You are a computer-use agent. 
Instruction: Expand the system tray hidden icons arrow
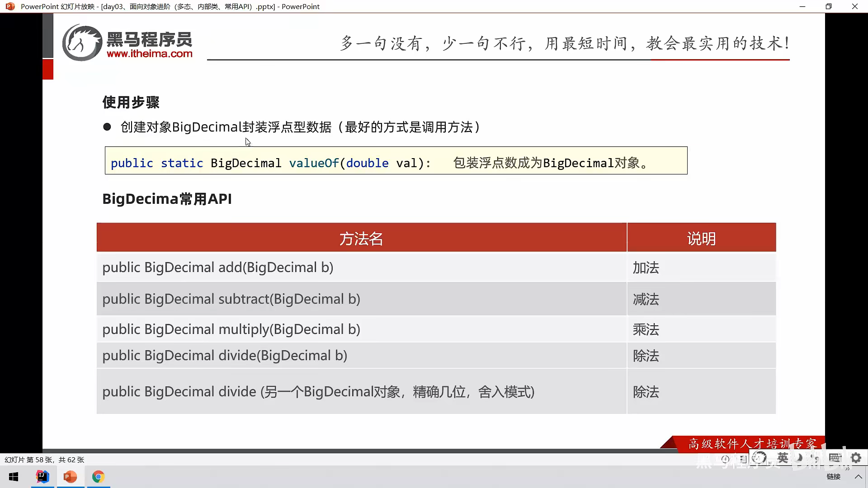858,477
